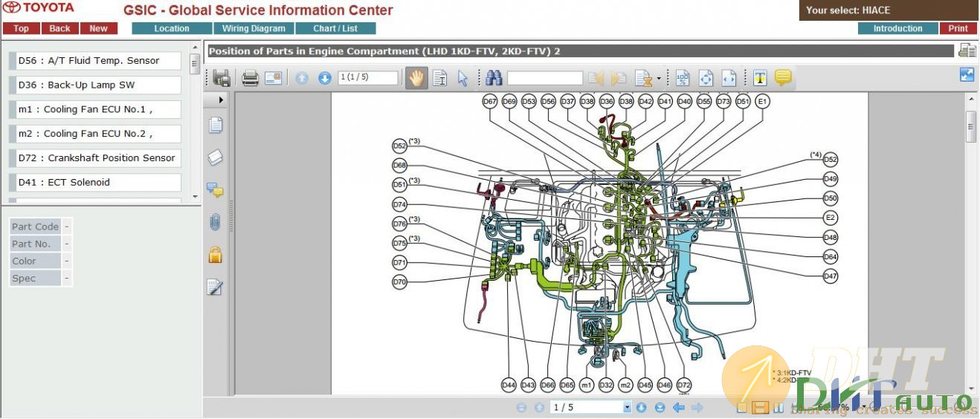
Task: Click the save document icon in PDF toolbar
Action: [x=221, y=78]
